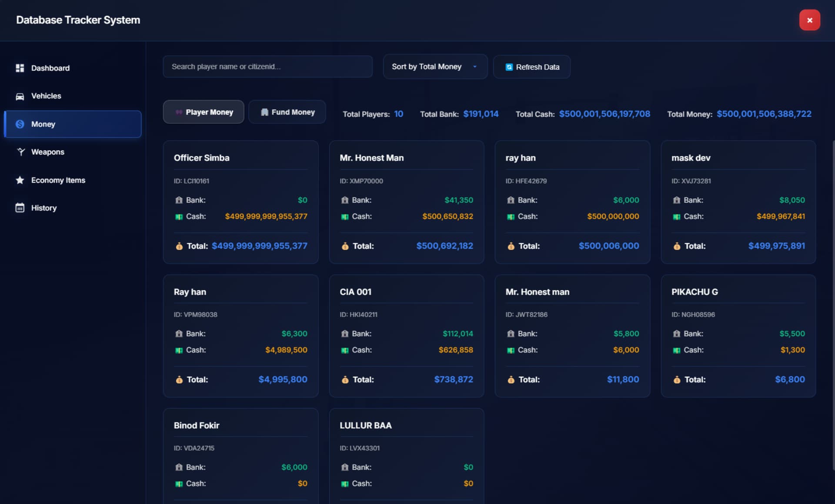Viewport: 835px width, 504px height.
Task: Open the Sort by Total Money dropdown
Action: point(435,66)
